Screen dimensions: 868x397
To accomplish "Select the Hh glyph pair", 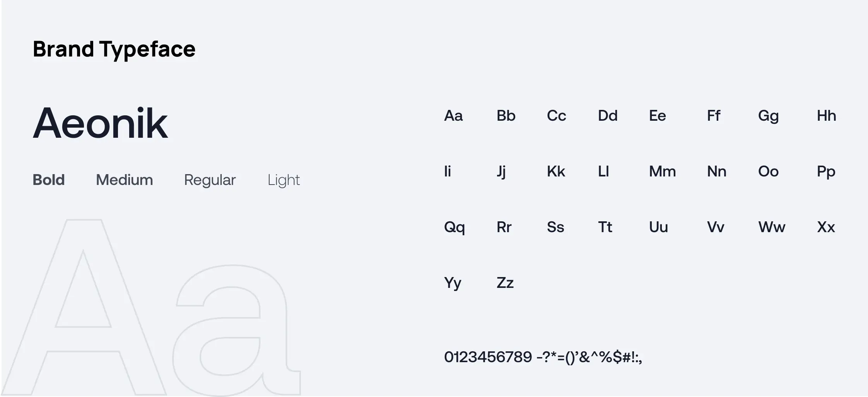I will coord(826,116).
